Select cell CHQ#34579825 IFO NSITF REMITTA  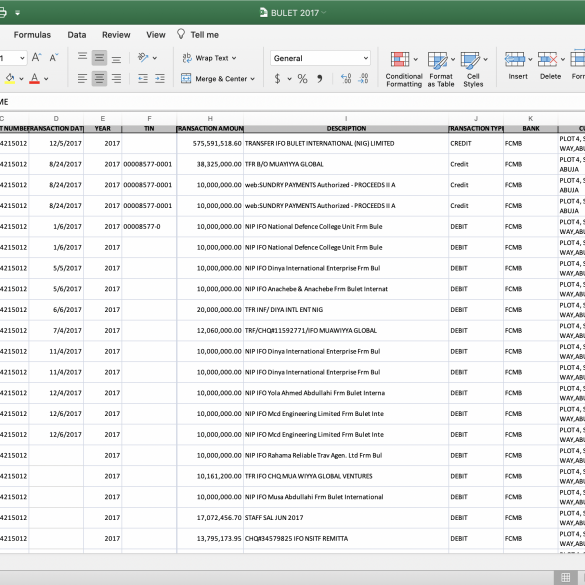(x=346, y=538)
